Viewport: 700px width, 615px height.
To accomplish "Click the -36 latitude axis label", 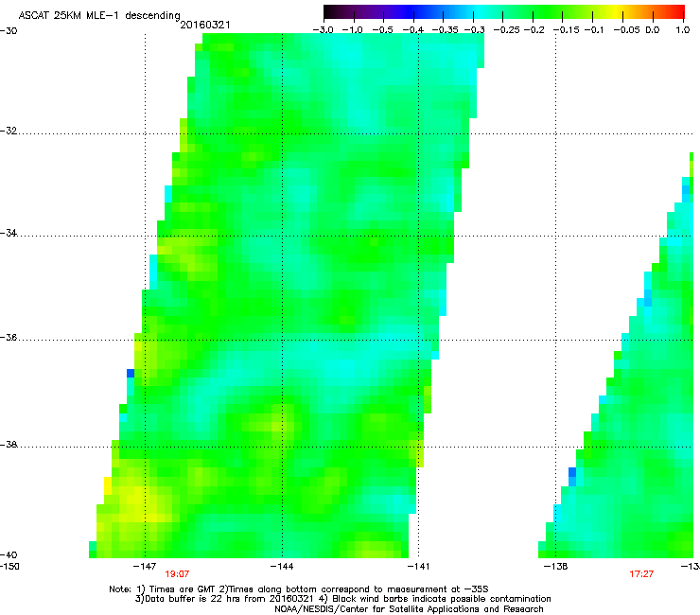I will tap(9, 337).
